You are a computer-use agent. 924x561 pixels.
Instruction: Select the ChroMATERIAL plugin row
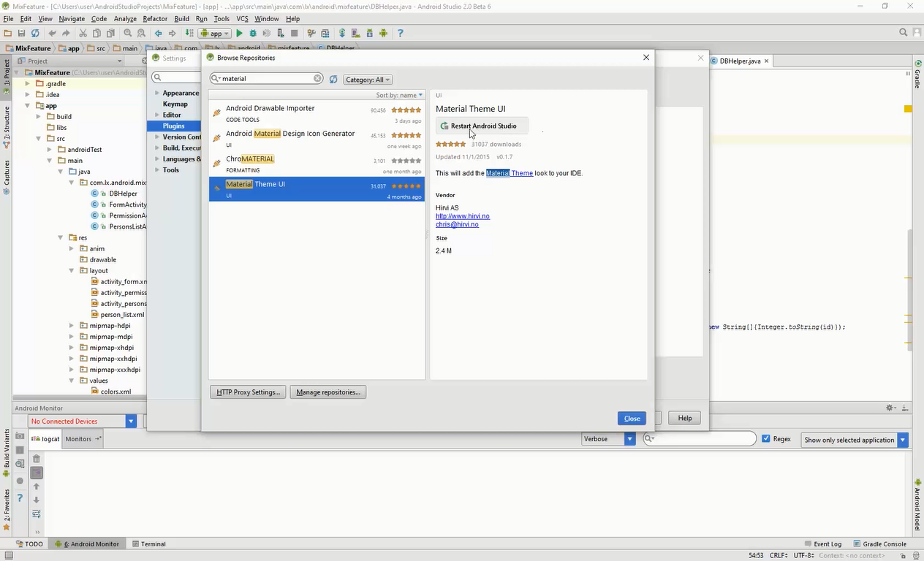pyautogui.click(x=317, y=164)
